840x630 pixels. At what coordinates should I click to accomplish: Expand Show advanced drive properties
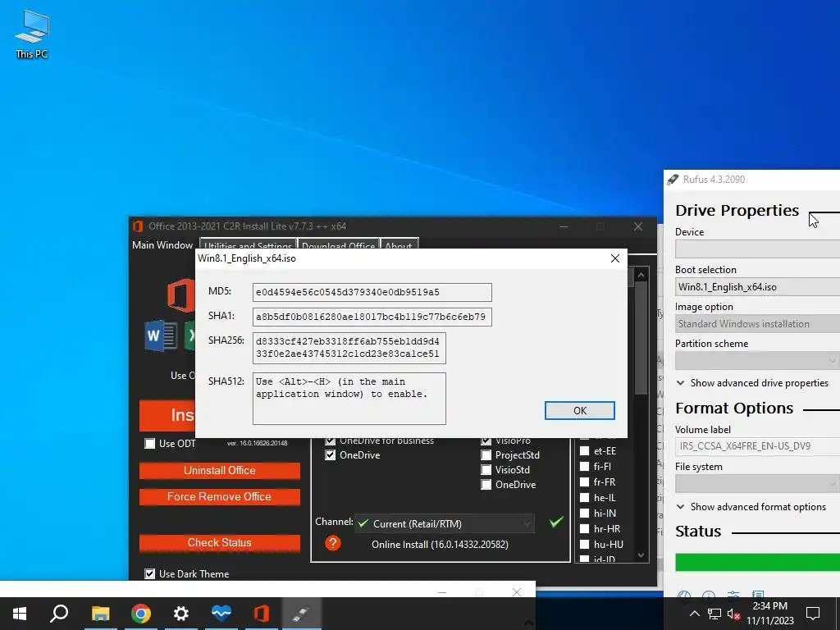[752, 383]
